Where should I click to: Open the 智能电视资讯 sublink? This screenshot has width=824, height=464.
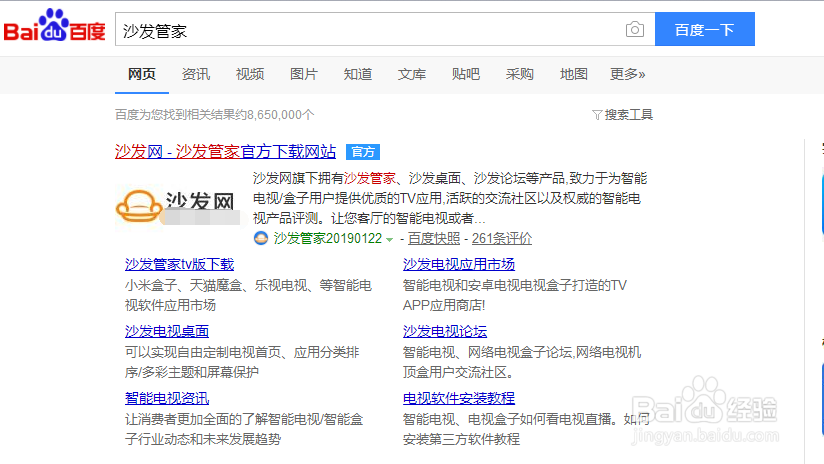pos(167,398)
